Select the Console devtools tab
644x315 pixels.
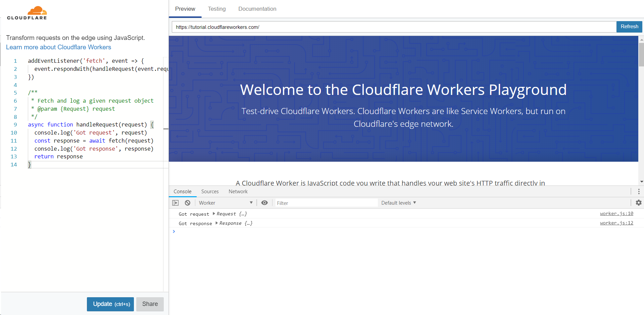pyautogui.click(x=183, y=191)
